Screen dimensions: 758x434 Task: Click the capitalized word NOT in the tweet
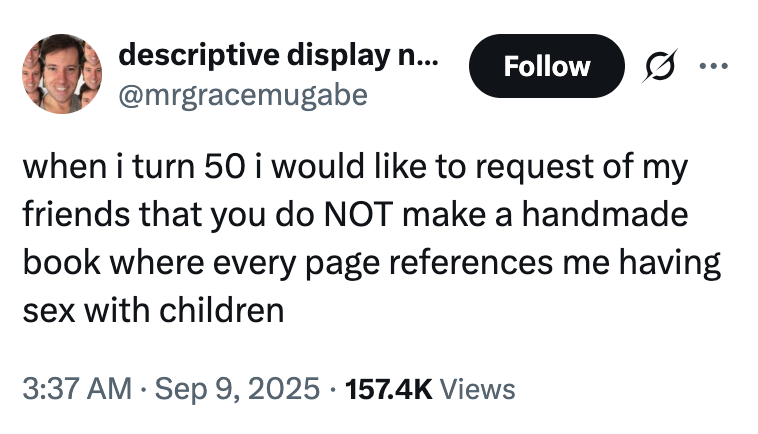[x=347, y=214]
